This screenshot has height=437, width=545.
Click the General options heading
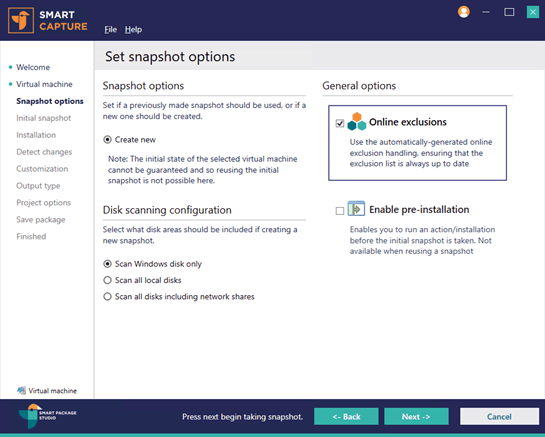[359, 86]
